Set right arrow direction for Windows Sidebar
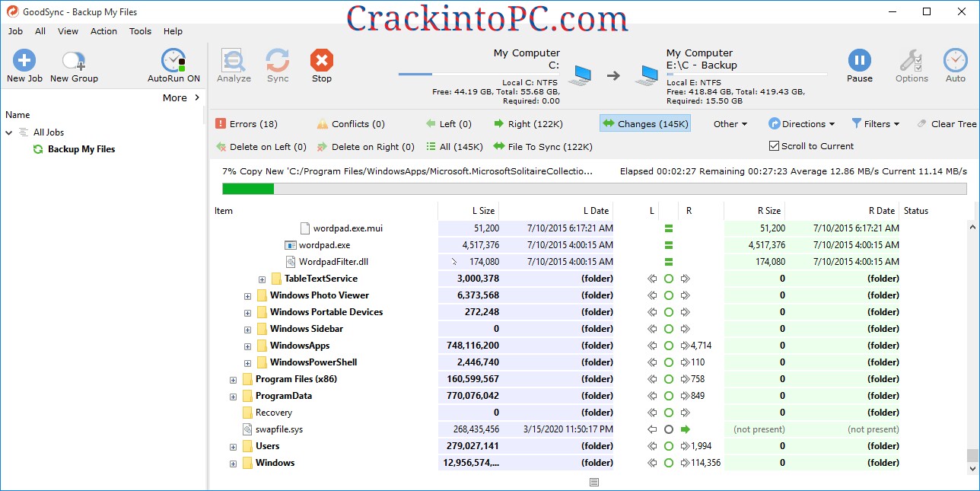Screen dimensions: 980x491 click(685, 329)
